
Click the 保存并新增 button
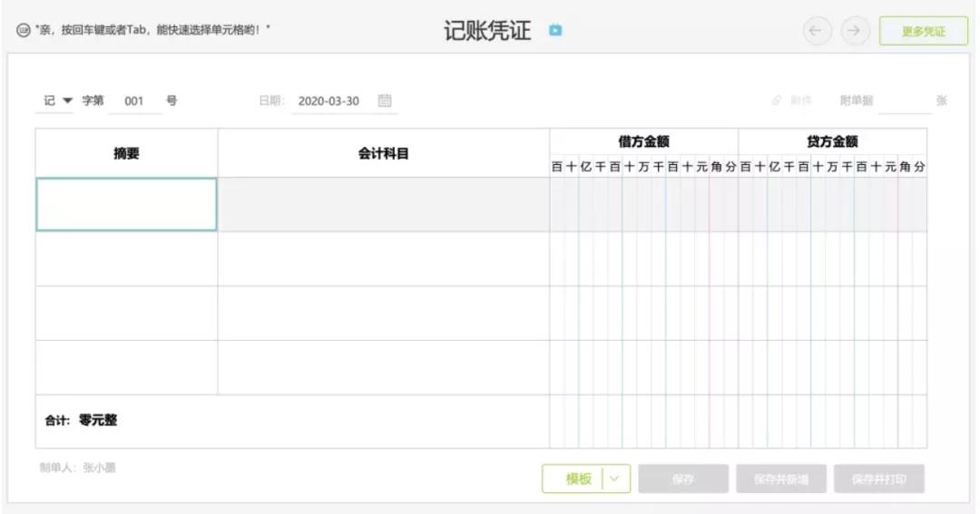click(780, 479)
